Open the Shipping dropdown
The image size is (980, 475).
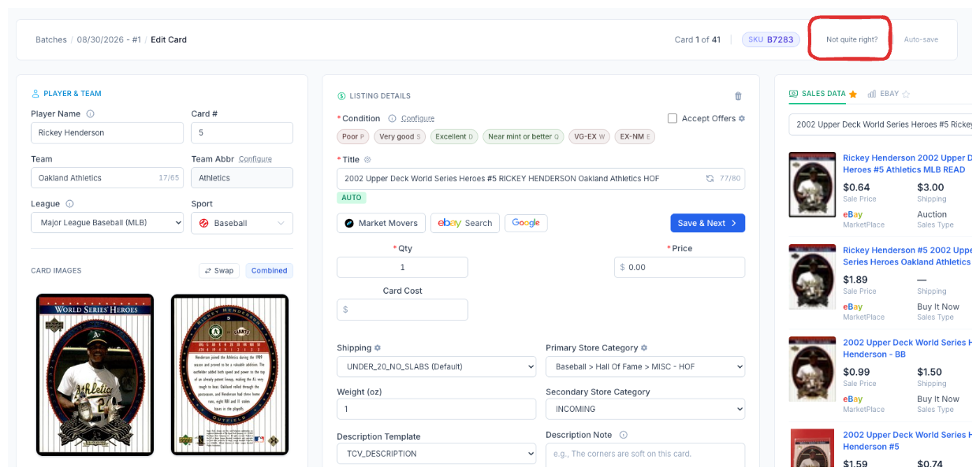436,366
